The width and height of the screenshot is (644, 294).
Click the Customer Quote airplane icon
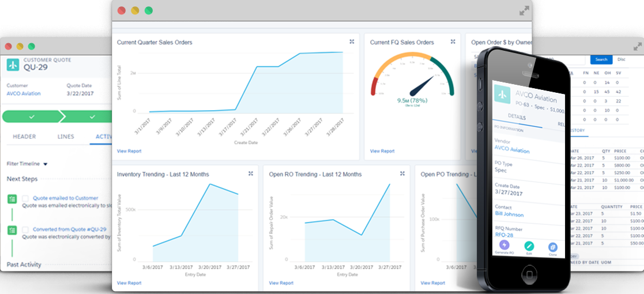pyautogui.click(x=13, y=64)
